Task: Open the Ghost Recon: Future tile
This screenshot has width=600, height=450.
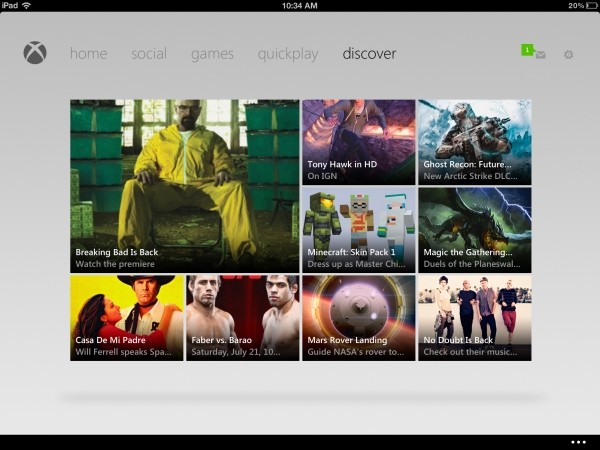Action: pyautogui.click(x=474, y=142)
